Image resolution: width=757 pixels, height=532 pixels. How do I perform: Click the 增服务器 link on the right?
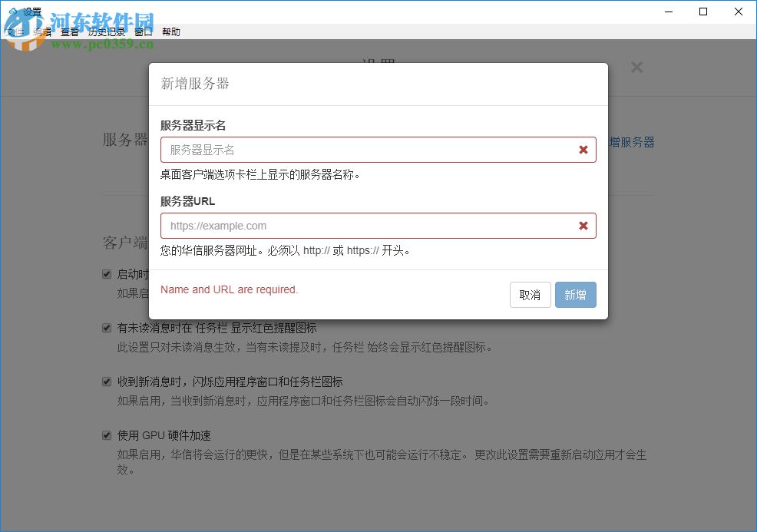pos(633,142)
